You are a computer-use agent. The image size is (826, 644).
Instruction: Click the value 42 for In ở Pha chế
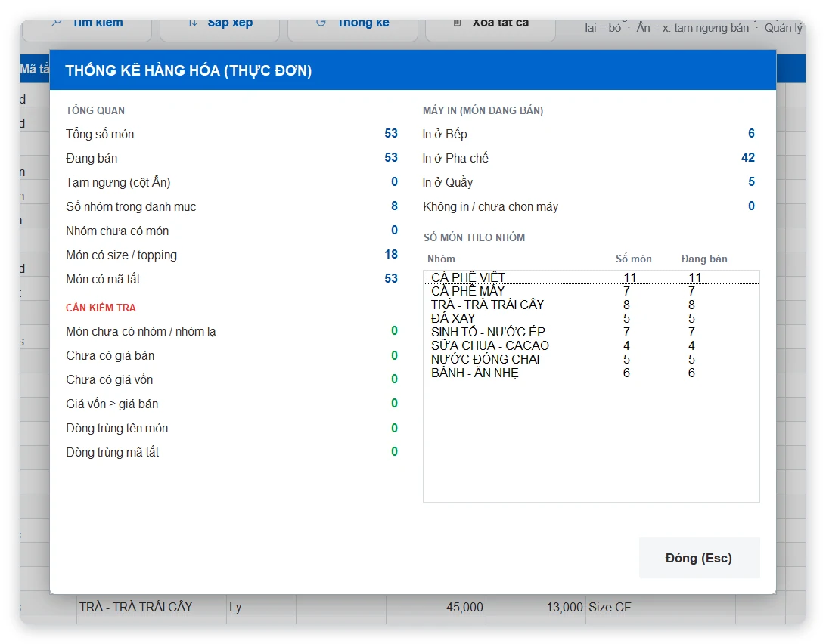tap(748, 157)
